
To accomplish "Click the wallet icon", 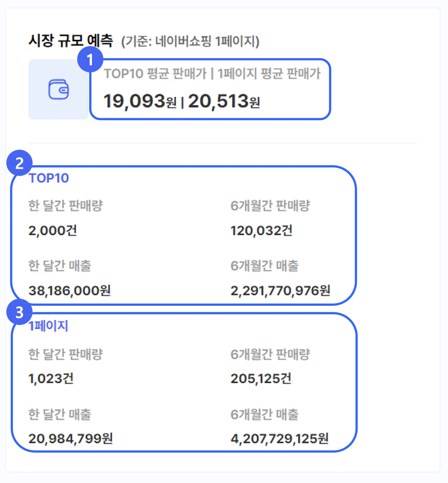I will click(x=58, y=89).
